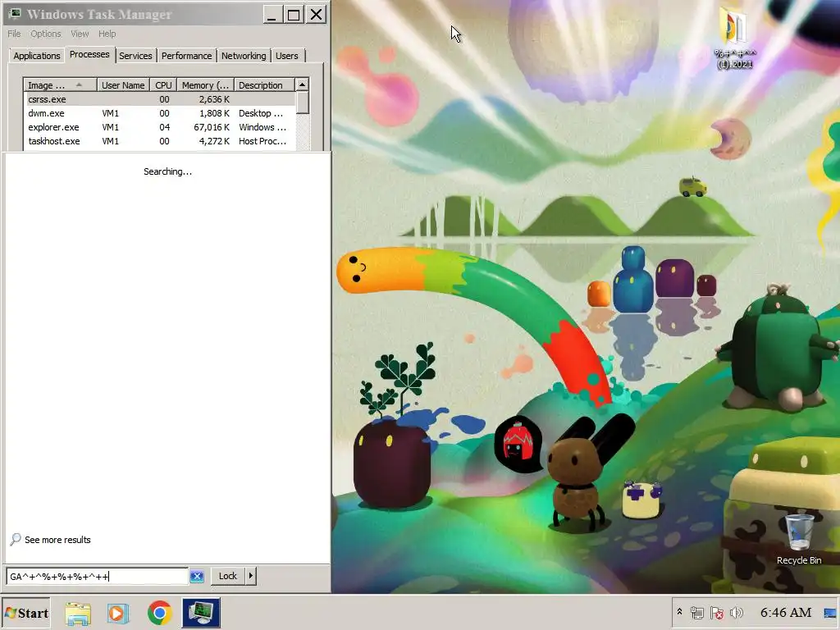Switch to the Services tab
The width and height of the screenshot is (840, 630).
point(135,56)
